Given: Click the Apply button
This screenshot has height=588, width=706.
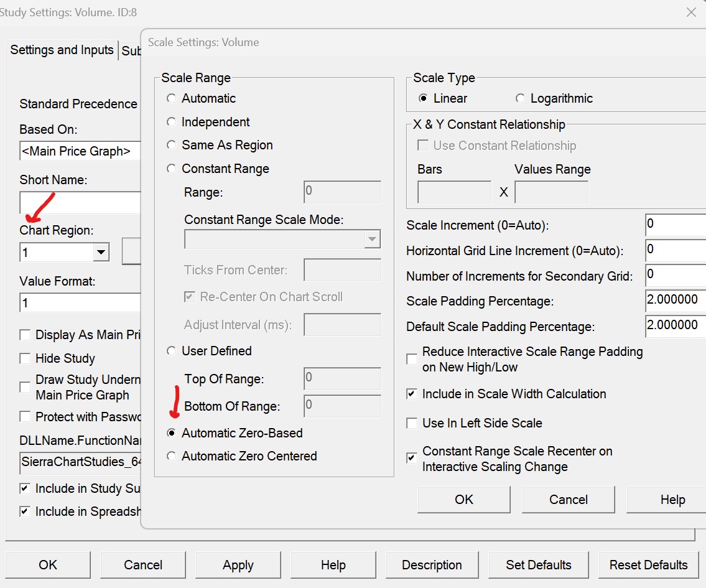Looking at the screenshot, I should (x=238, y=565).
